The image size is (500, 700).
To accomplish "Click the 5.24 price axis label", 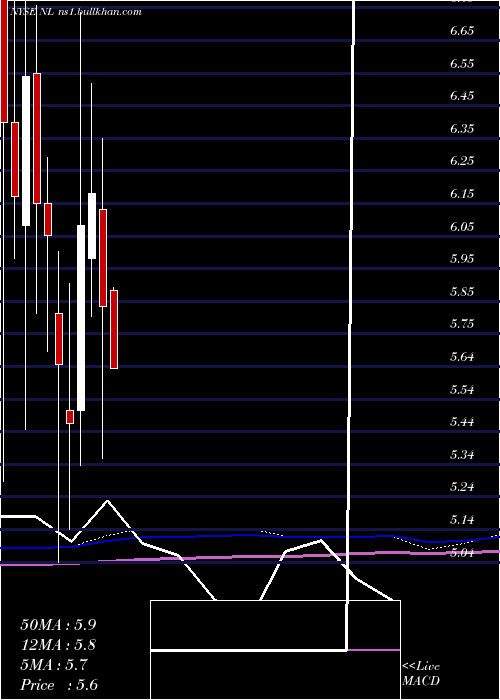I will pyautogui.click(x=462, y=487).
